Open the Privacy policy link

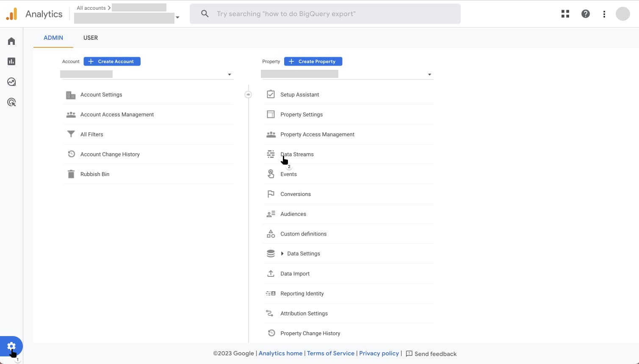[x=379, y=353]
